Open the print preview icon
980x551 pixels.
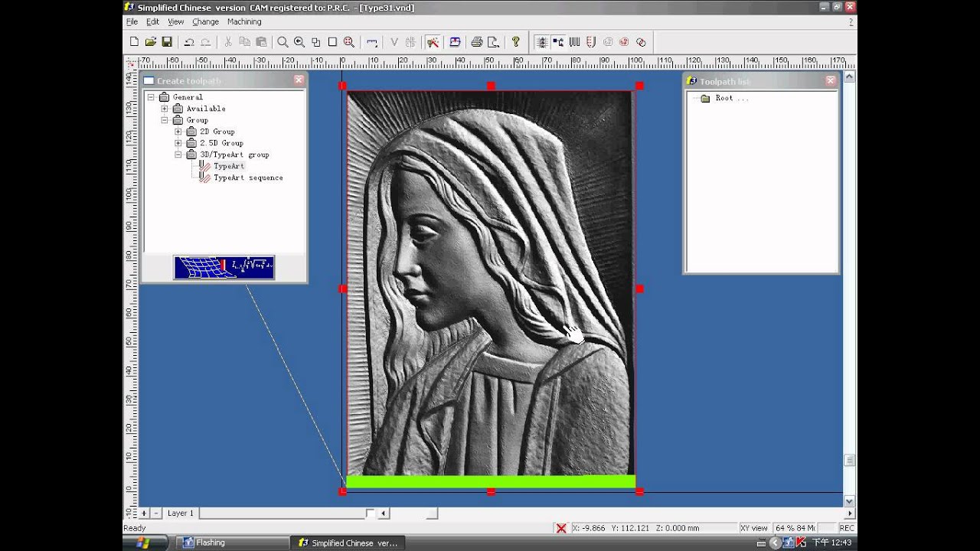click(494, 42)
